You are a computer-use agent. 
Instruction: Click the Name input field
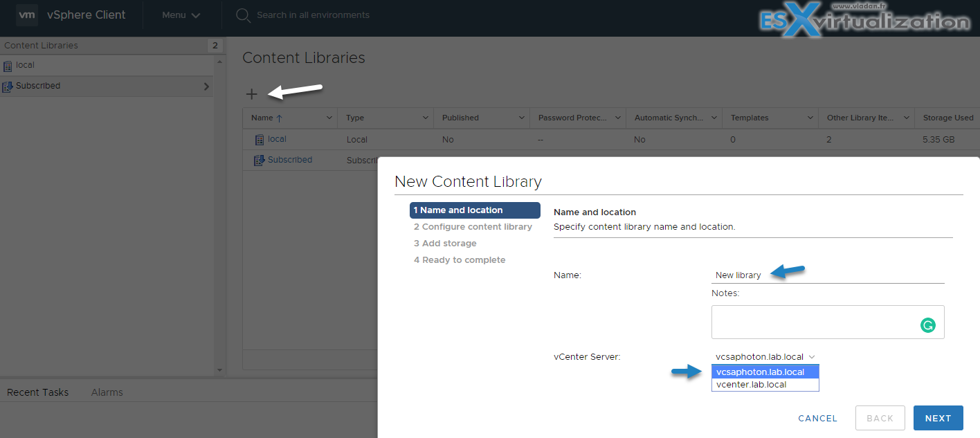[828, 275]
